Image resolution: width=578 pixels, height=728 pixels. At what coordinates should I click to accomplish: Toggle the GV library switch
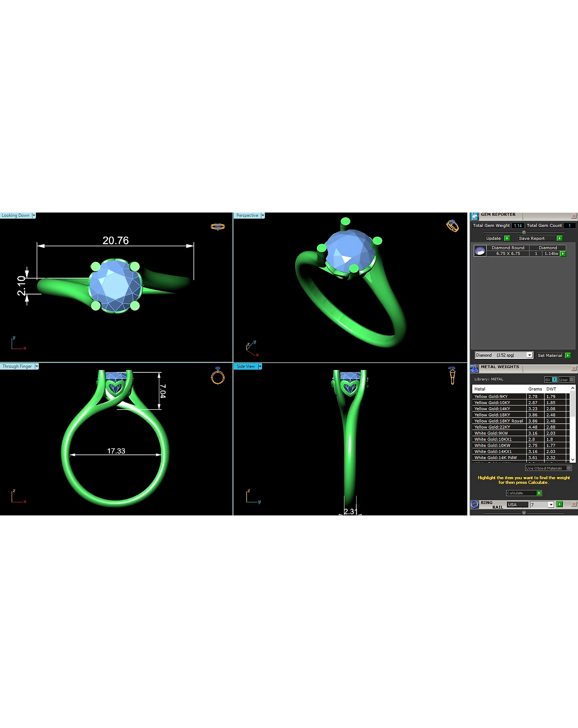tap(550, 379)
